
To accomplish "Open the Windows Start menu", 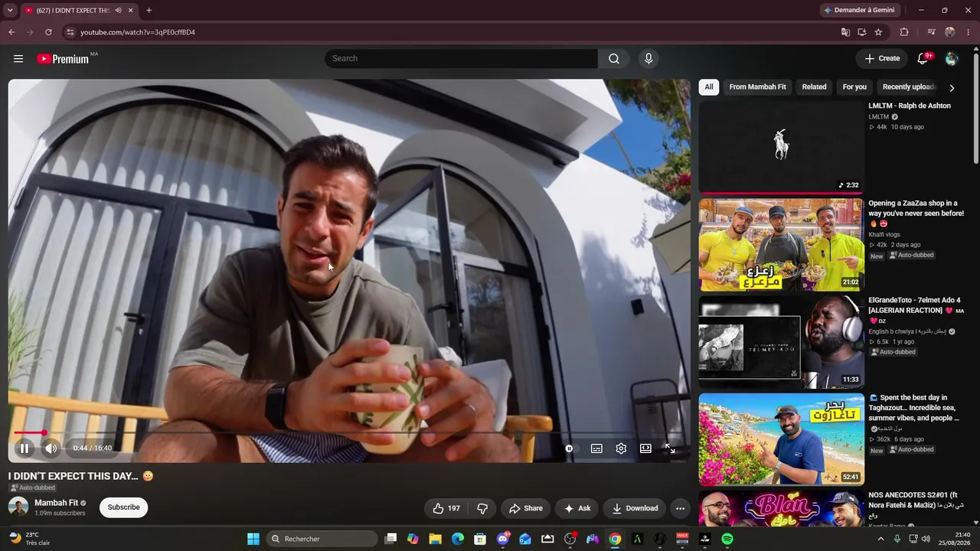I will point(253,539).
